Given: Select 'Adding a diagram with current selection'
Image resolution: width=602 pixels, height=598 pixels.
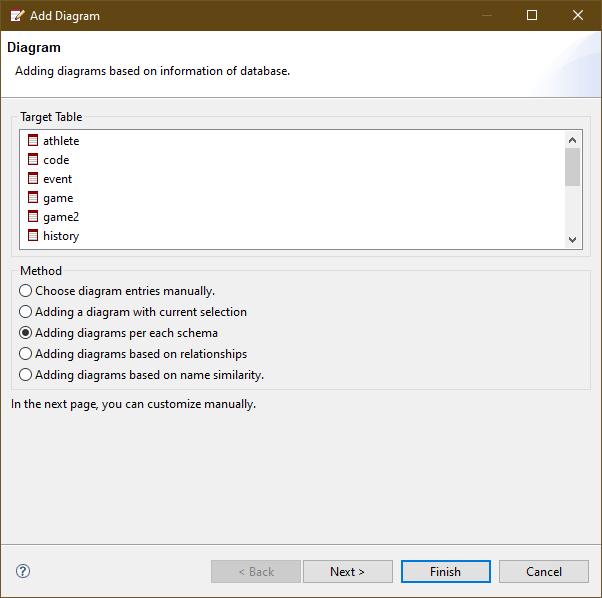Looking at the screenshot, I should click(x=26, y=312).
